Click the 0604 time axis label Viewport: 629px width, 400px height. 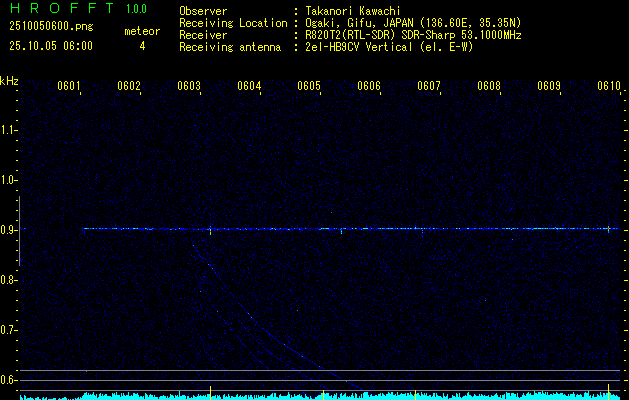pyautogui.click(x=249, y=86)
